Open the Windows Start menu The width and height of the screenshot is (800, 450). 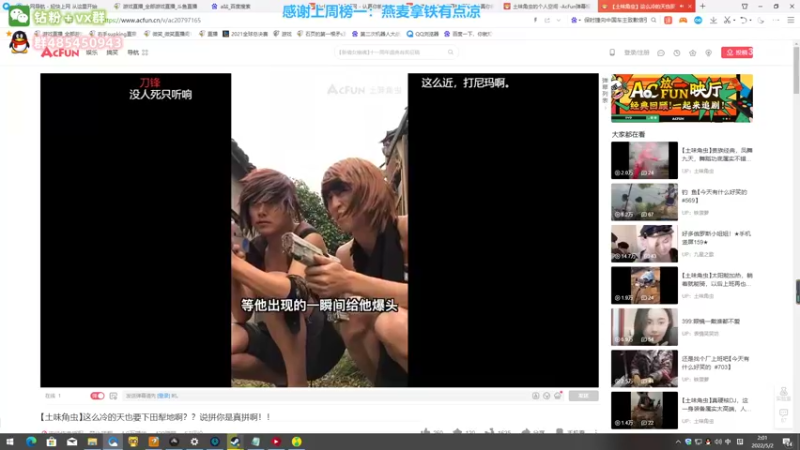pos(10,441)
